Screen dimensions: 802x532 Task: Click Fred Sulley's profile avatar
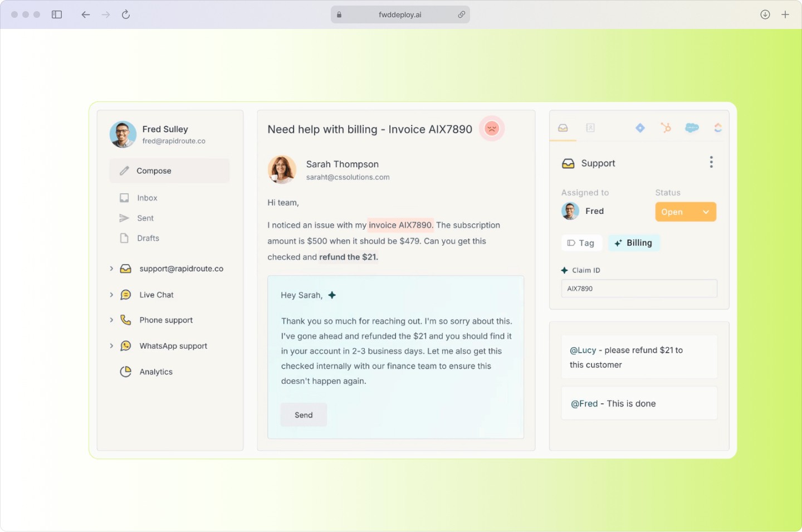tap(123, 134)
